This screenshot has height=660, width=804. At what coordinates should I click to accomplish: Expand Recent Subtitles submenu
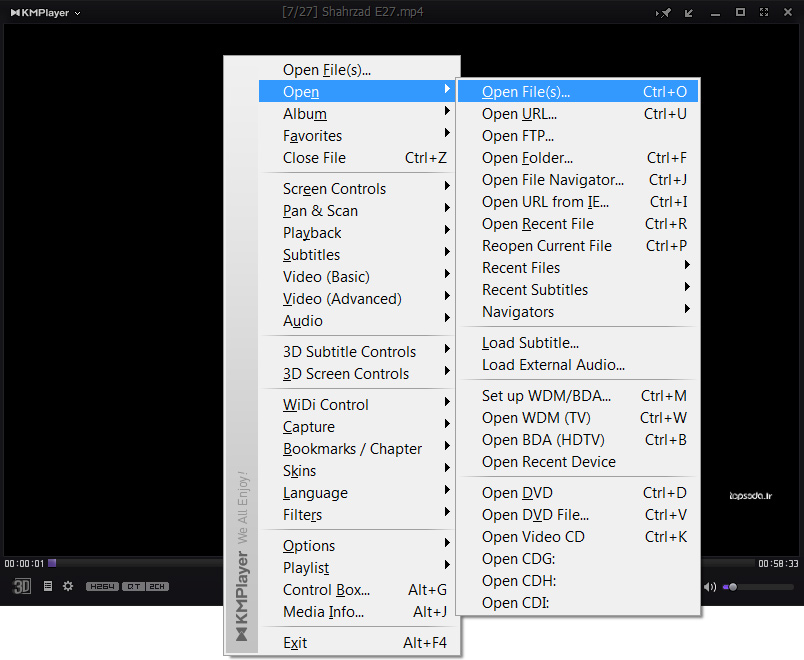pyautogui.click(x=578, y=290)
